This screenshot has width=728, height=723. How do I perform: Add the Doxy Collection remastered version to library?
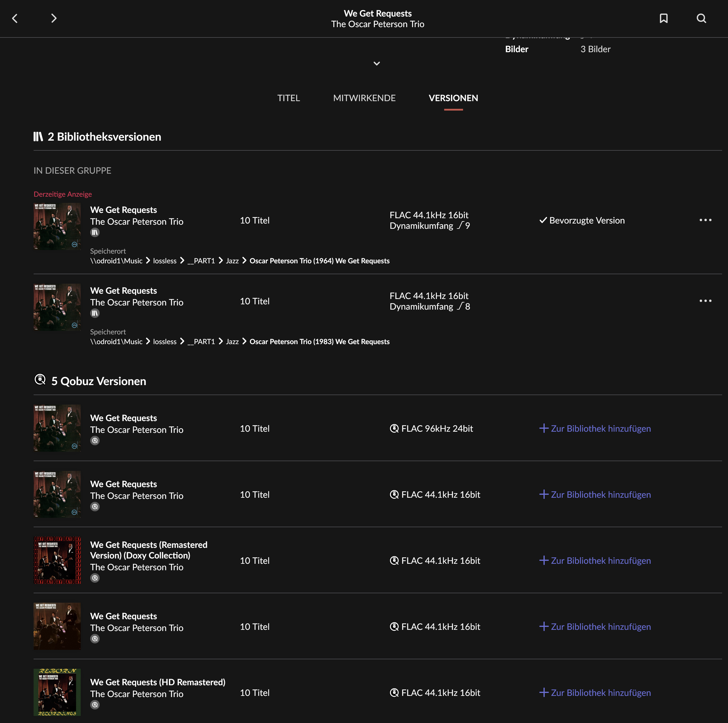595,560
